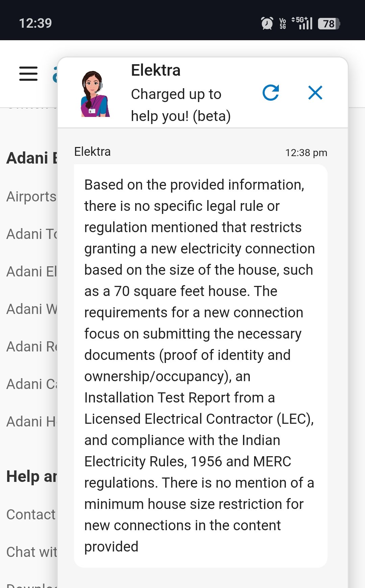Open the truncated "Adani To" link
The width and height of the screenshot is (365, 588).
pyautogui.click(x=32, y=234)
